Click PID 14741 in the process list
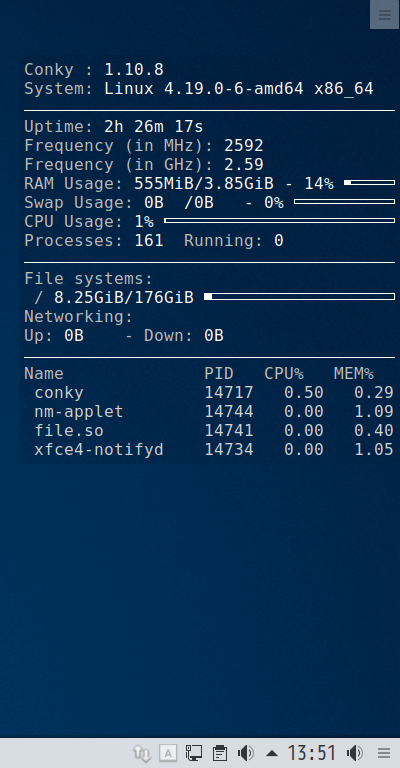This screenshot has height=768, width=400. [x=229, y=431]
